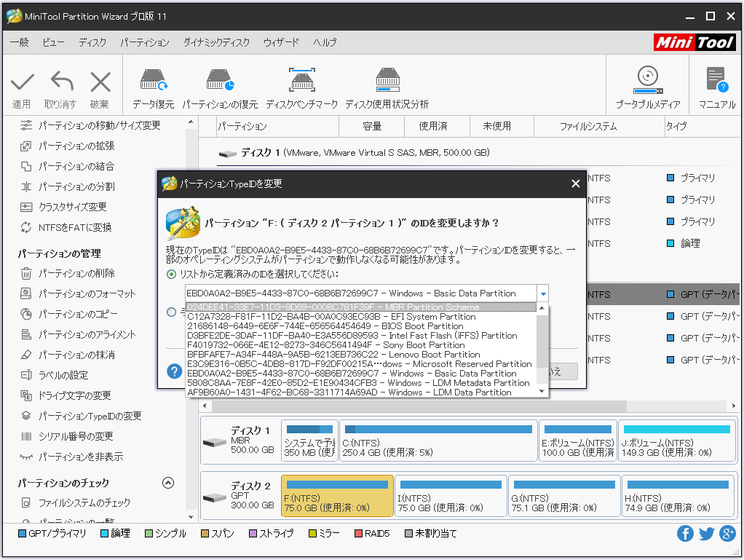Choose EFI System Partition from list
Viewport: 744px width, 560px height.
coord(331,317)
